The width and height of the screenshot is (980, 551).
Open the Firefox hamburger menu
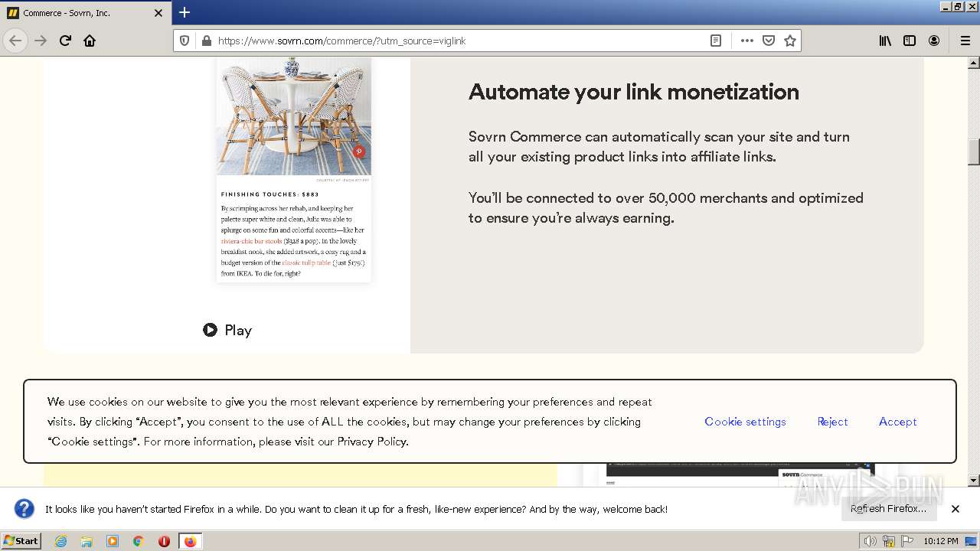coord(965,41)
